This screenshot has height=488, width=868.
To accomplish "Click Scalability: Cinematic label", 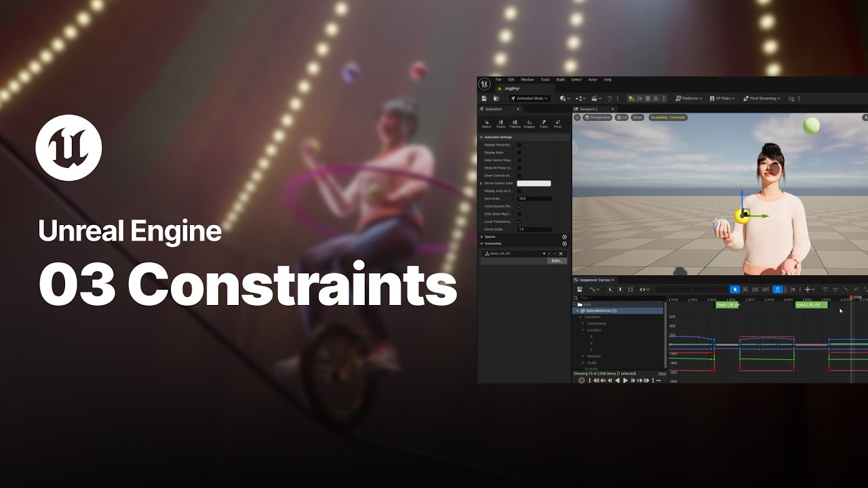I will tap(669, 117).
